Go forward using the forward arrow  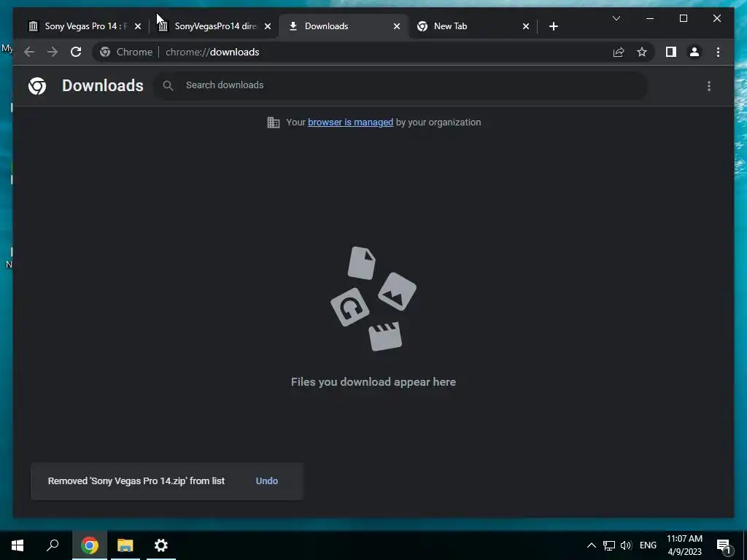click(x=53, y=52)
